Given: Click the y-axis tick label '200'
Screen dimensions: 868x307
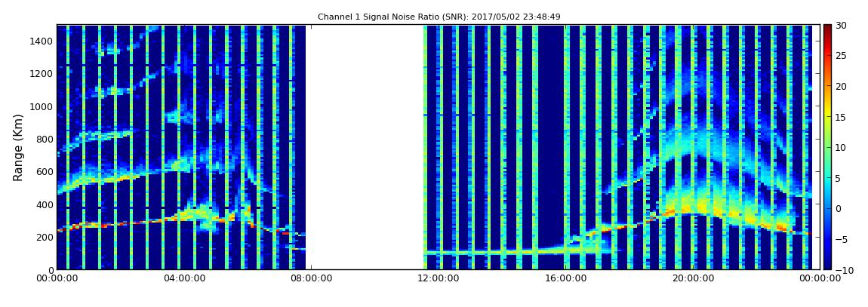Looking at the screenshot, I should [x=45, y=238].
